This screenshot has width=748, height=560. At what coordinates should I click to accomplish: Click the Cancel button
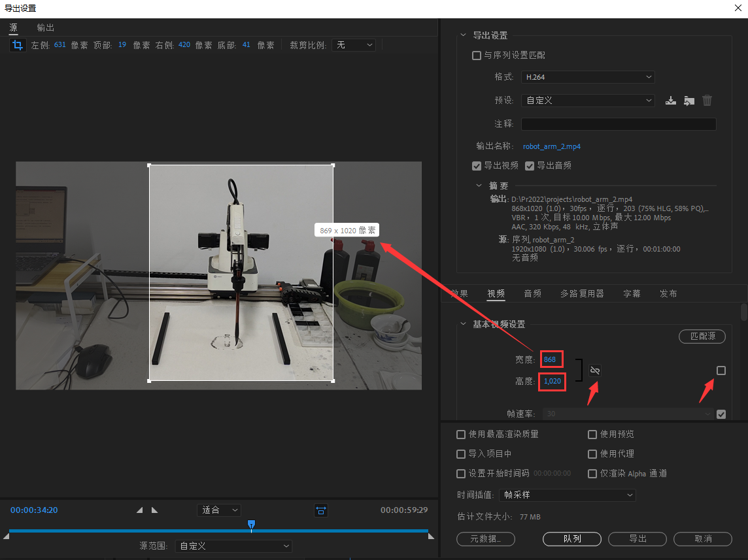(703, 538)
